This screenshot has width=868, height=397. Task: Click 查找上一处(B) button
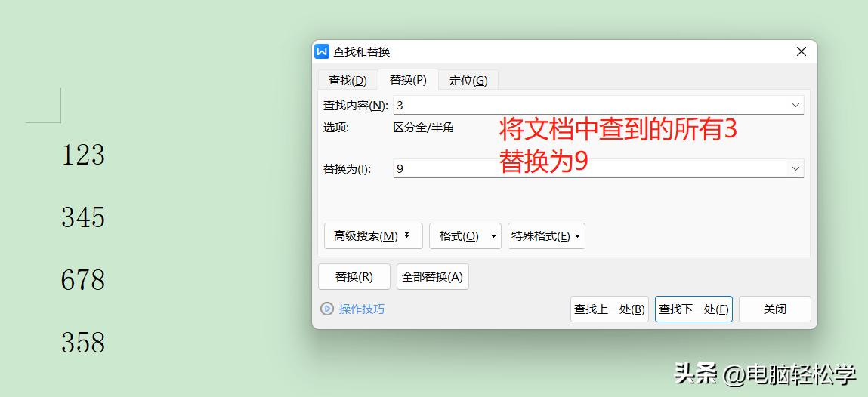click(610, 309)
